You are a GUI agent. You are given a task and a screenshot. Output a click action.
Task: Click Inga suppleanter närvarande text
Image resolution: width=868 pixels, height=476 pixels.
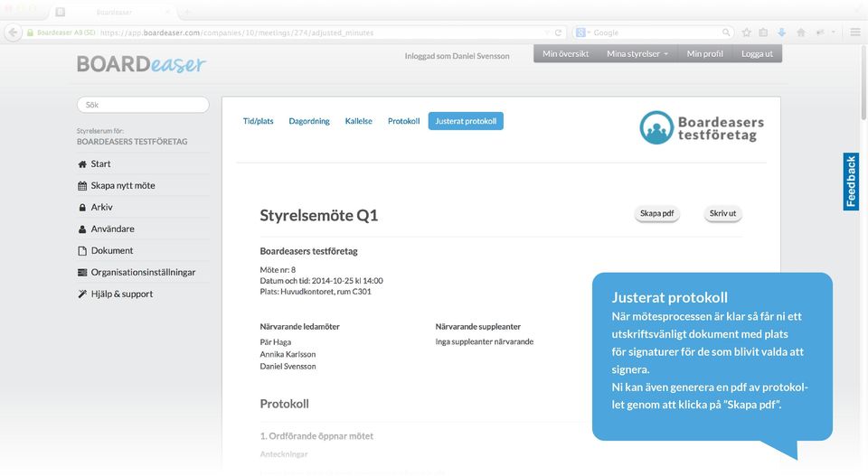point(485,341)
